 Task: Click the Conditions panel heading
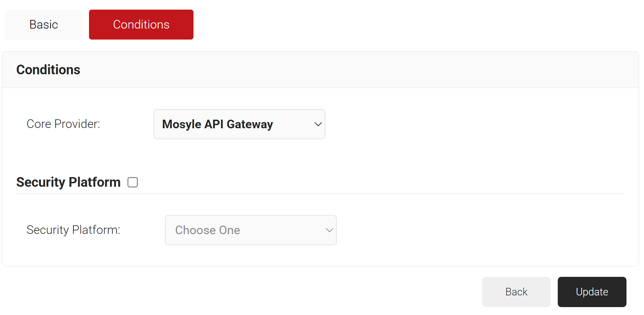48,70
